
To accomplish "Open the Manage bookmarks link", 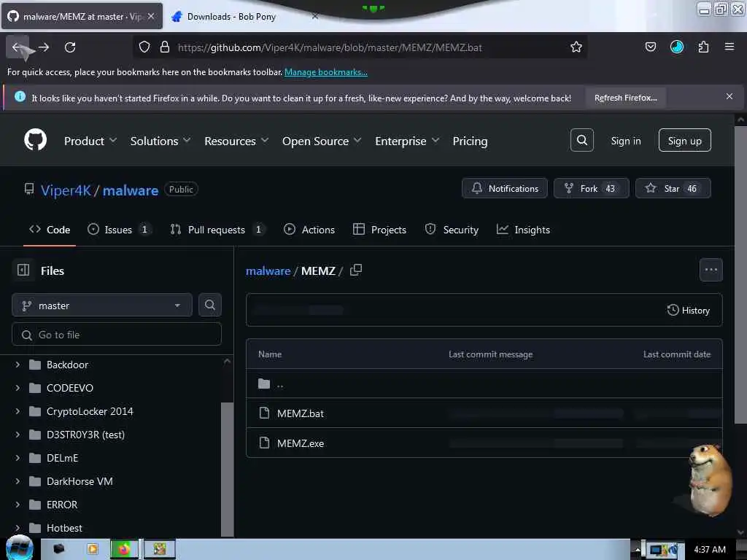I will 326,72.
